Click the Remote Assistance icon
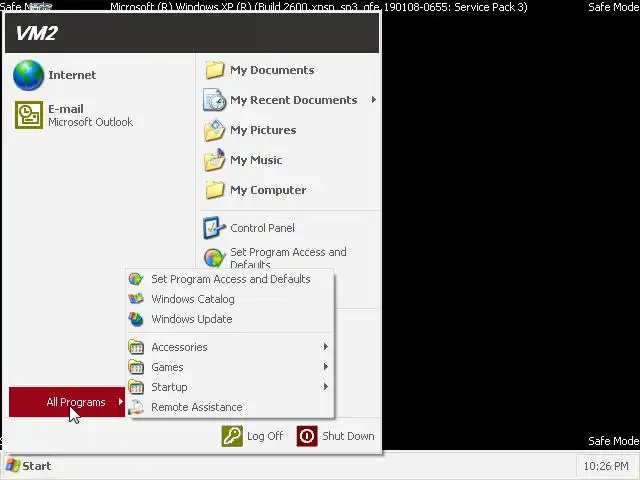This screenshot has height=480, width=640. point(136,407)
